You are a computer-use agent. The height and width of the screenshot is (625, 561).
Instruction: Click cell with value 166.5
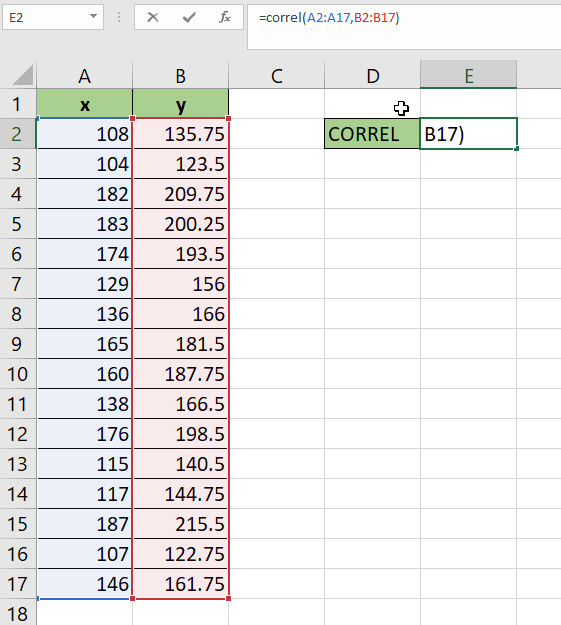click(181, 404)
